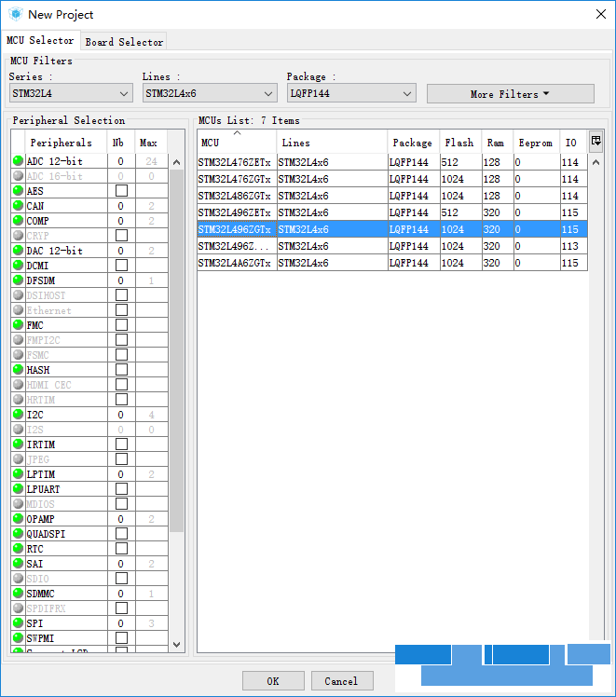This screenshot has width=616, height=697.
Task: Click the green indicator next to SWPMI
Action: click(x=19, y=637)
